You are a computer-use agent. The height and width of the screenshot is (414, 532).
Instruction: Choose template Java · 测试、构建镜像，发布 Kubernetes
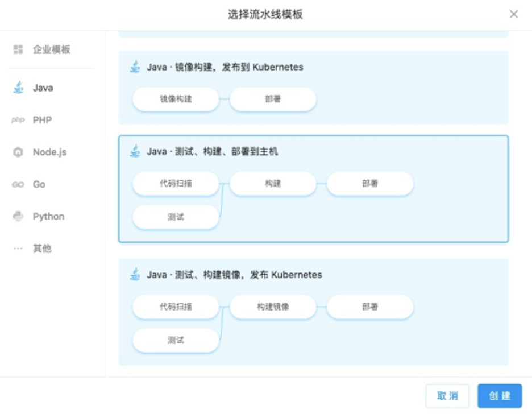313,312
